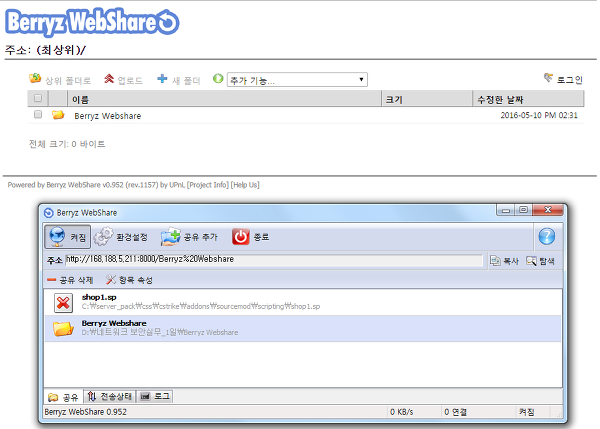Click the 공유 삭제 button label
The height and width of the screenshot is (429, 600).
[x=76, y=281]
